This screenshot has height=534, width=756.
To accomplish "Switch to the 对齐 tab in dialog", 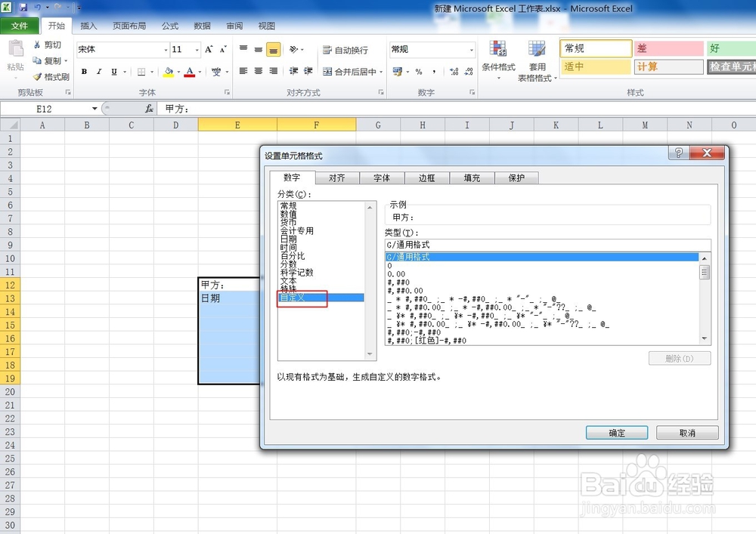I will click(x=336, y=177).
